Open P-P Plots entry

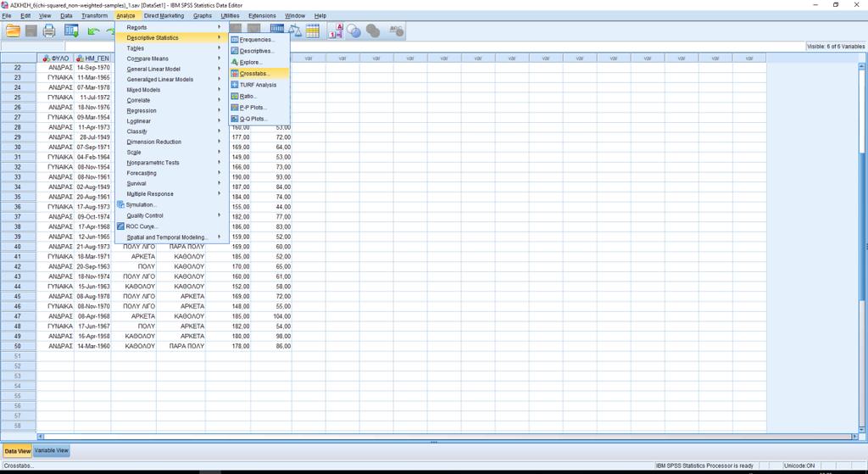(259, 108)
